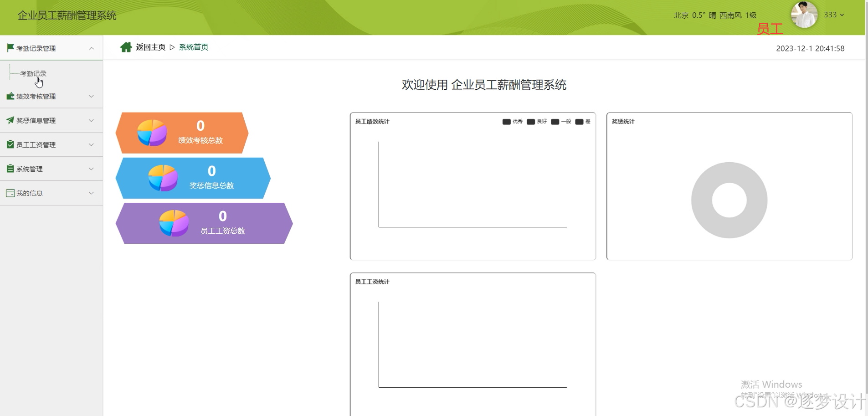Click the 奖惩统计 chart title
Screen dimensions: 868x416
(623, 122)
